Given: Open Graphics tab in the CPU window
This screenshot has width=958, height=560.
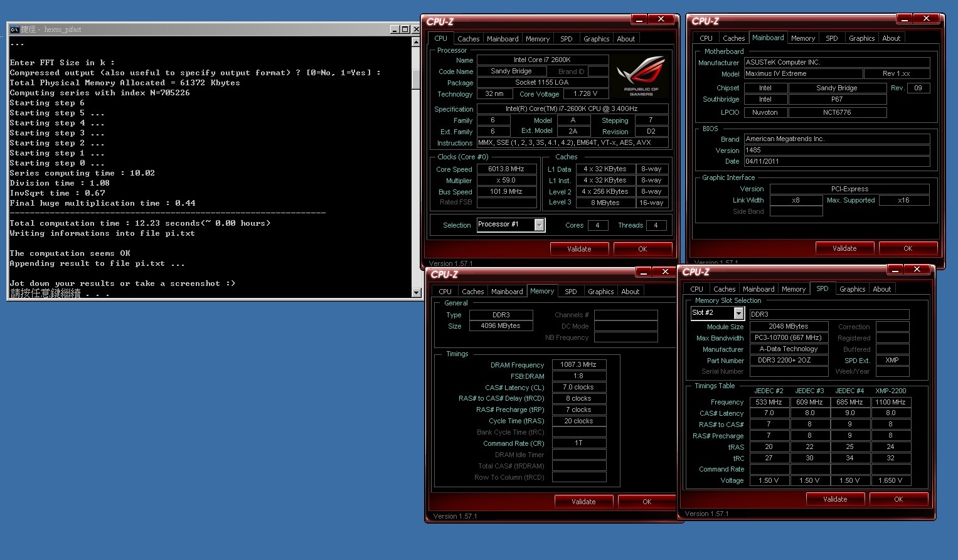Looking at the screenshot, I should click(596, 39).
